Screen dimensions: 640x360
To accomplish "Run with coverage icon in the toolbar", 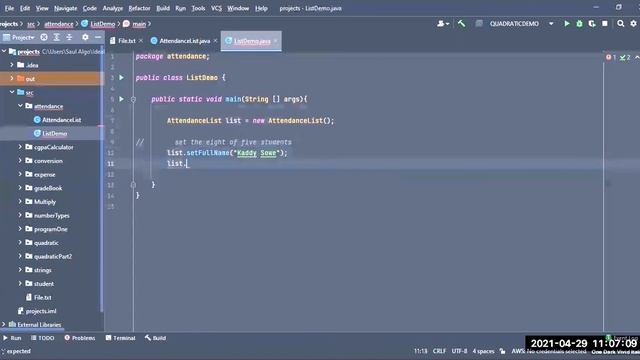I will [592, 24].
